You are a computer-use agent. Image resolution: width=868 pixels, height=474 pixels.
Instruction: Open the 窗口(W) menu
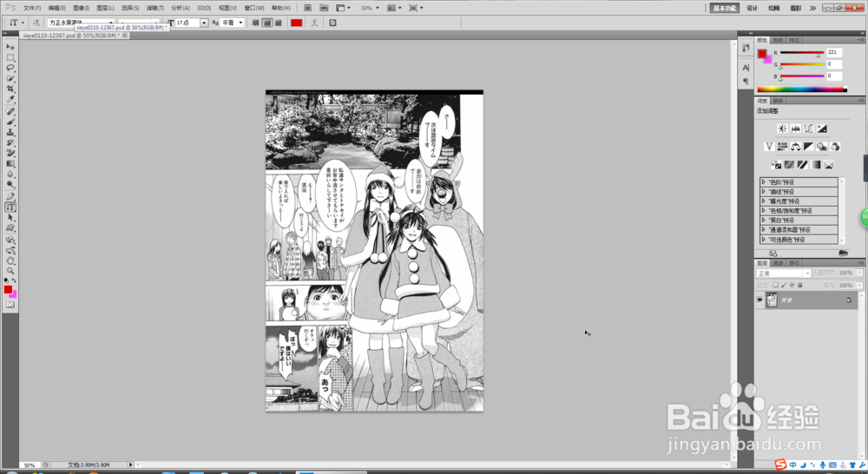tap(254, 9)
